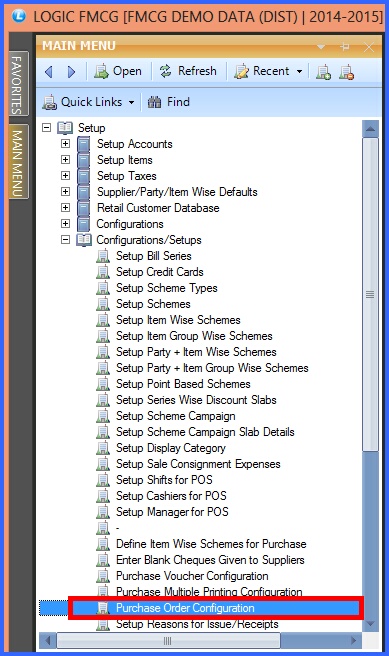
Task: Click the Setup Point Based Schemes icon
Action: pos(103,384)
